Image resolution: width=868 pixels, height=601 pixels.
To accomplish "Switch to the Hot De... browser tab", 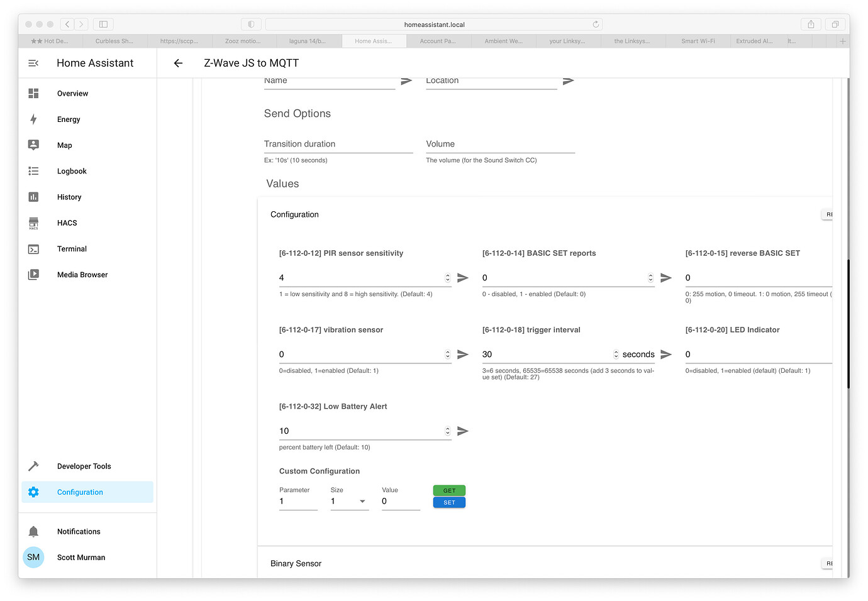I will point(50,41).
